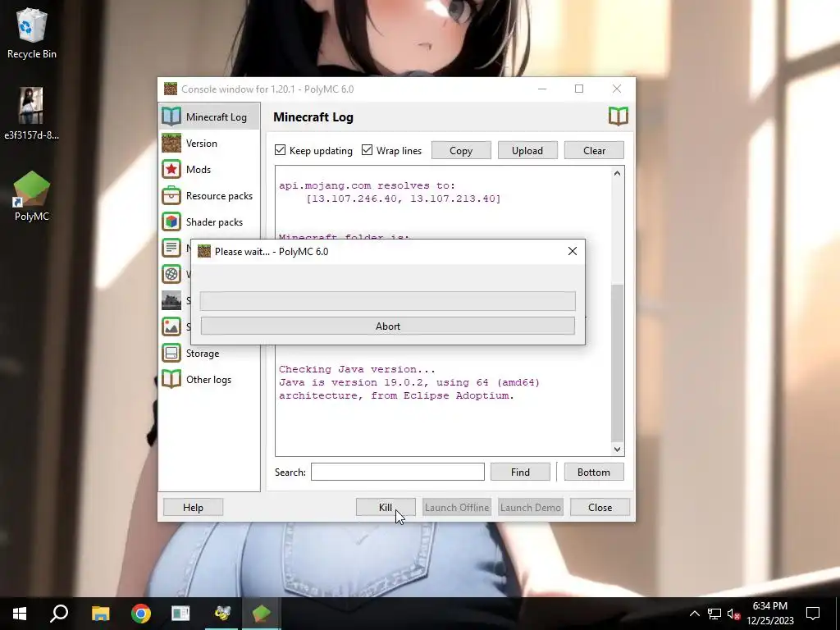Viewport: 840px width, 630px height.
Task: Select the e3f3157d image file on desktop
Action: [x=32, y=113]
